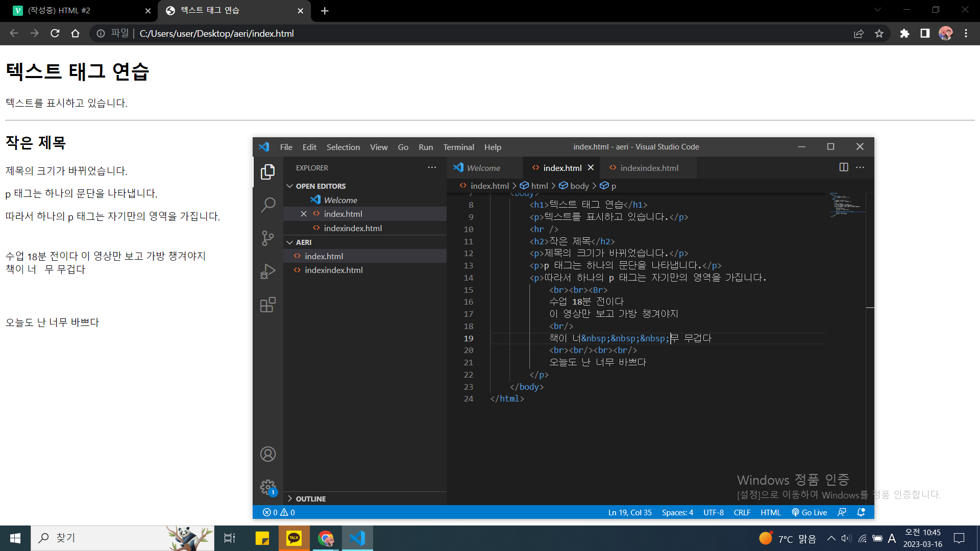Switch to the indexindex.html editor tab

[649, 168]
